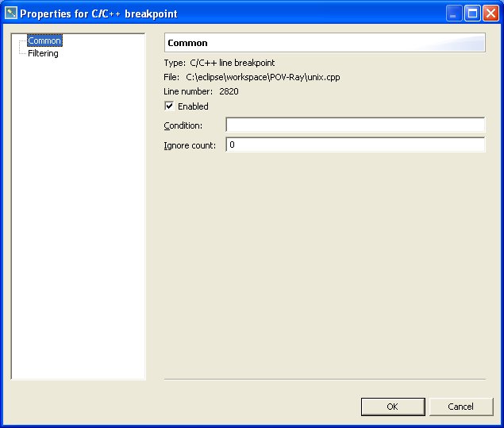504x428 pixels.
Task: Click the dialog title bar text
Action: tap(98, 13)
